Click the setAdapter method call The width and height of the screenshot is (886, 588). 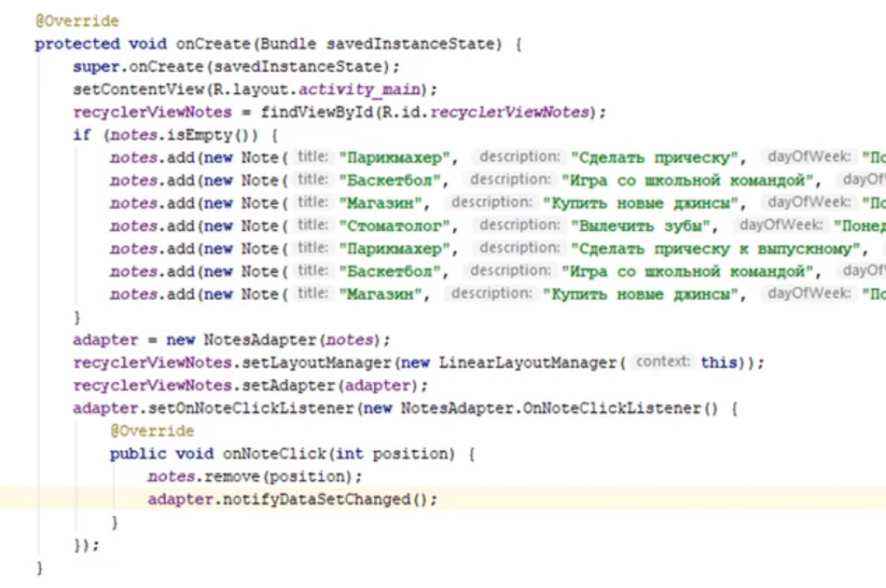point(288,385)
